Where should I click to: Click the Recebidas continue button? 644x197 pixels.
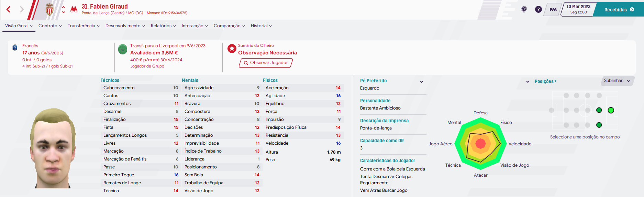(x=619, y=10)
